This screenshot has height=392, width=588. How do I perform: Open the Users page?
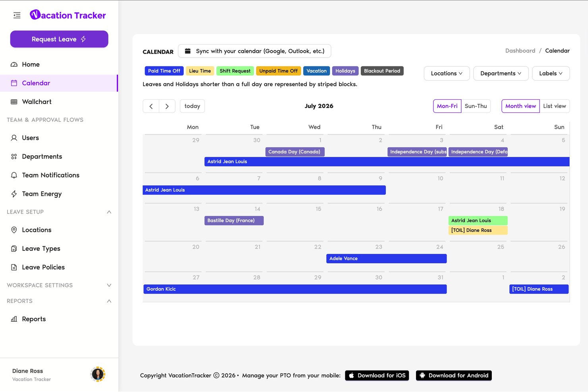[x=59, y=138]
